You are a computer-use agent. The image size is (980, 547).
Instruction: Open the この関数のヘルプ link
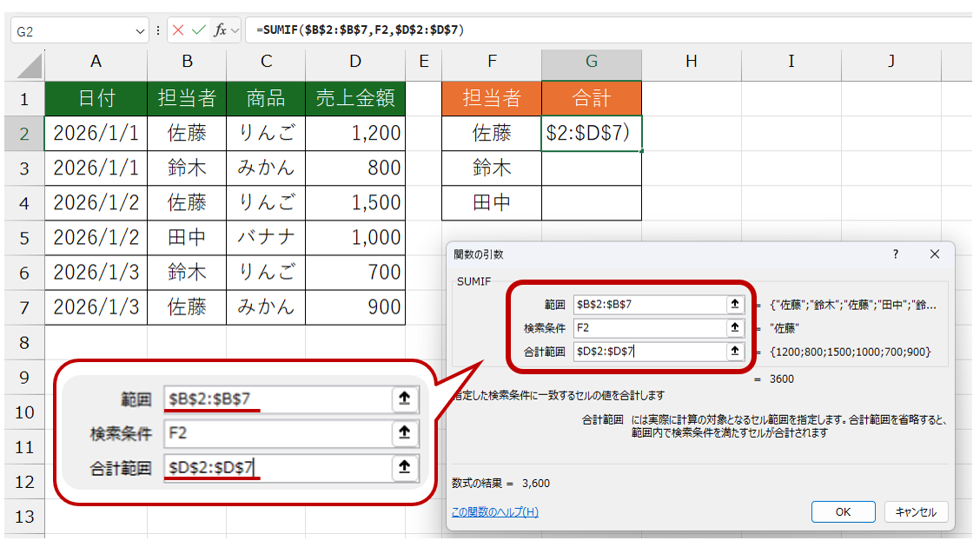coord(494,511)
